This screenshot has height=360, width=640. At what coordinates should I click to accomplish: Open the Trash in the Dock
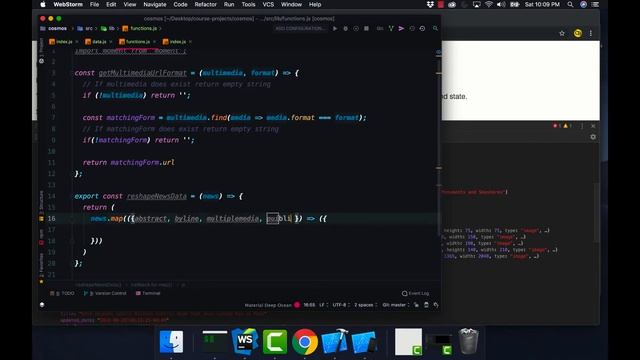point(468,341)
